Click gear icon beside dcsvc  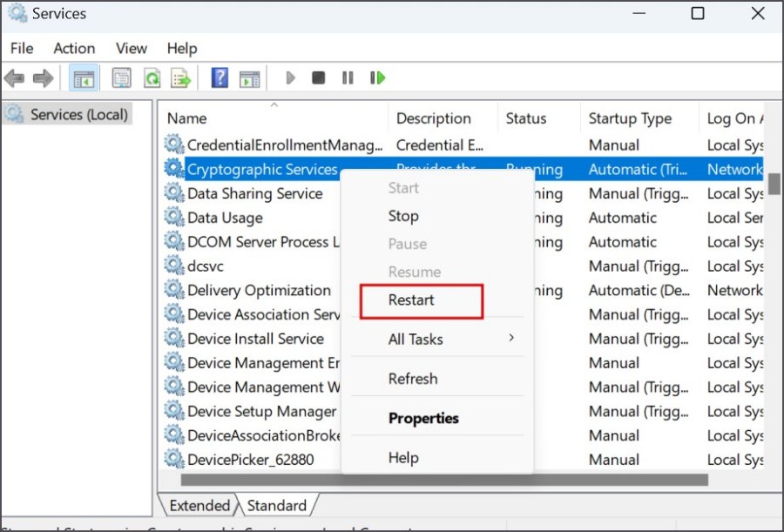(x=174, y=265)
